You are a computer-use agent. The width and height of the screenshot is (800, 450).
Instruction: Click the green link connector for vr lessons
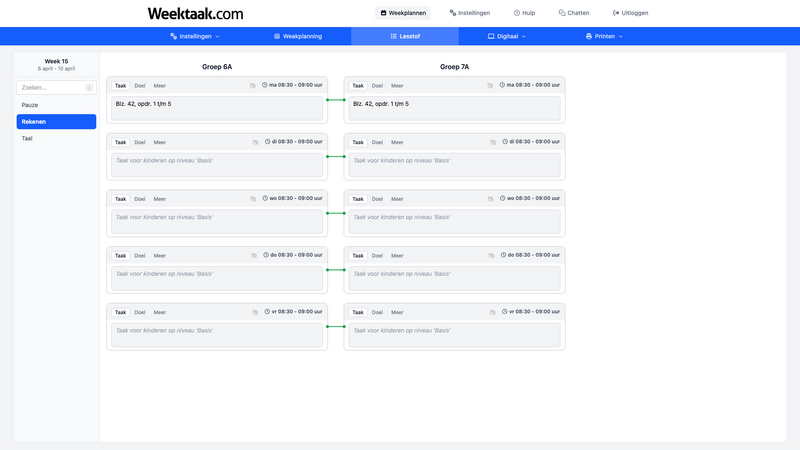pyautogui.click(x=336, y=327)
